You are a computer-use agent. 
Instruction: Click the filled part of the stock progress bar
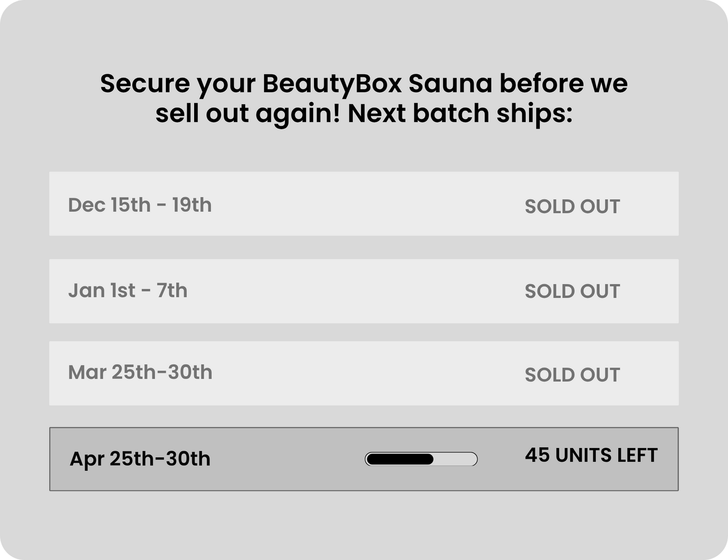click(399, 459)
